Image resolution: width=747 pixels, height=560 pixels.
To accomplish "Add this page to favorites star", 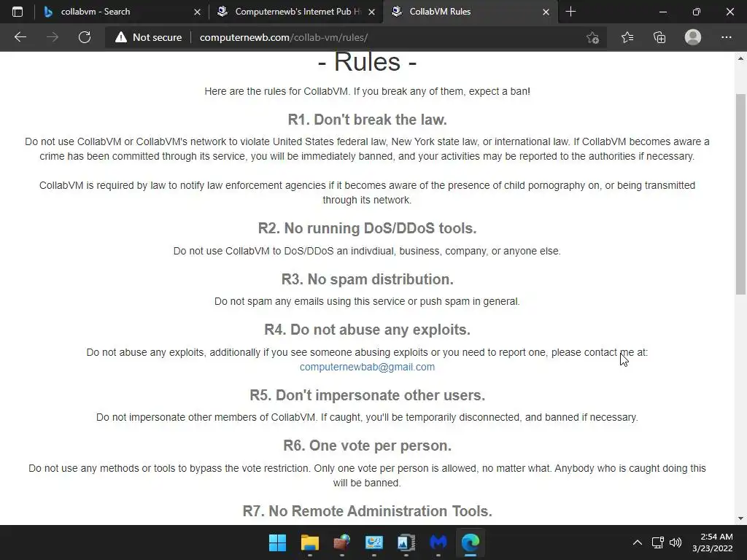I will point(592,37).
